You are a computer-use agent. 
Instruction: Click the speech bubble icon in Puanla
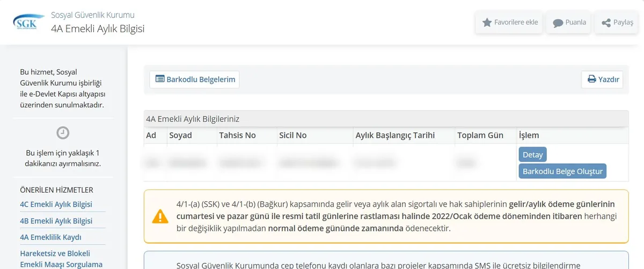click(558, 23)
